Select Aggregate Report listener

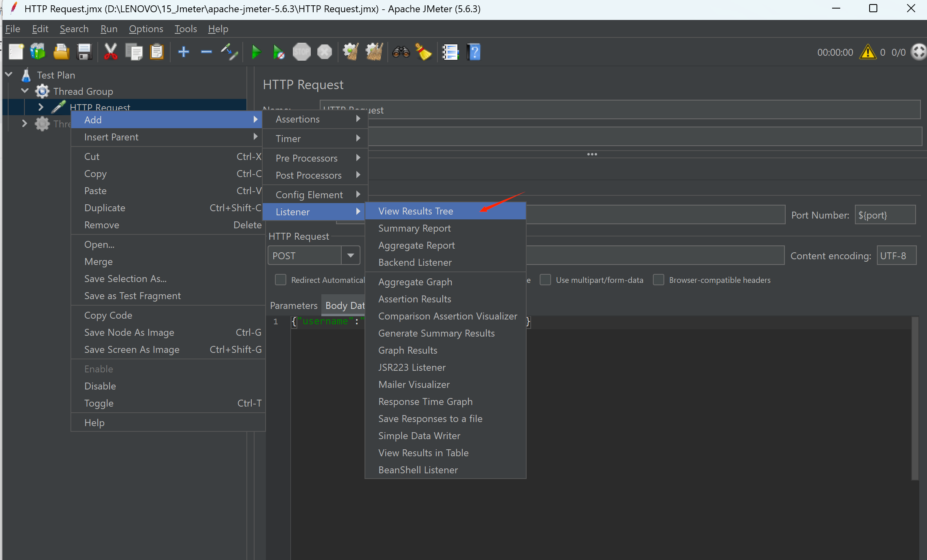tap(446, 245)
